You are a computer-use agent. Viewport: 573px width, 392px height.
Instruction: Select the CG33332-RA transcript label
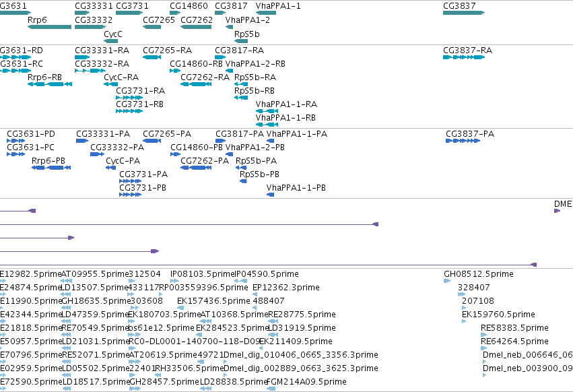coord(102,63)
